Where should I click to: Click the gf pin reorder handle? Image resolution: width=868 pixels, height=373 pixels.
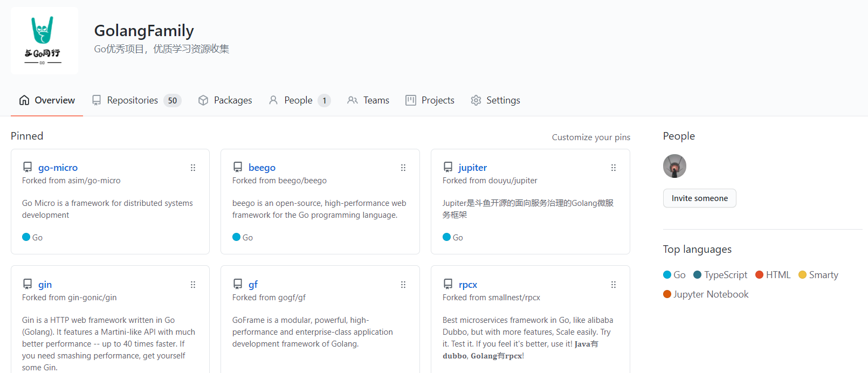pos(403,285)
